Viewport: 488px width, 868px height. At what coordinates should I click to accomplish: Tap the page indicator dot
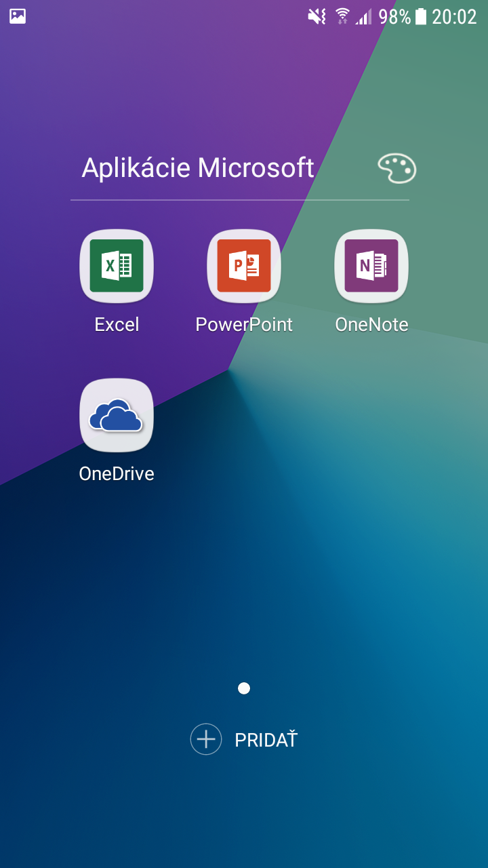click(244, 688)
